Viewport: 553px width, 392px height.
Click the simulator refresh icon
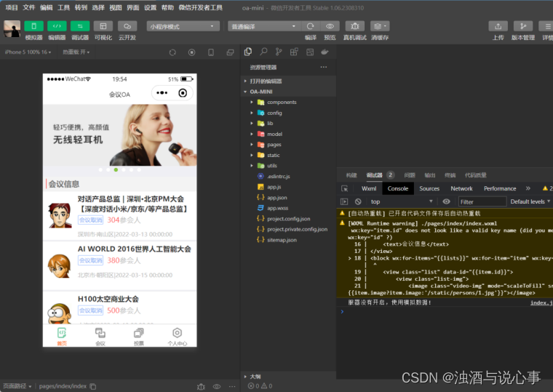(x=172, y=52)
